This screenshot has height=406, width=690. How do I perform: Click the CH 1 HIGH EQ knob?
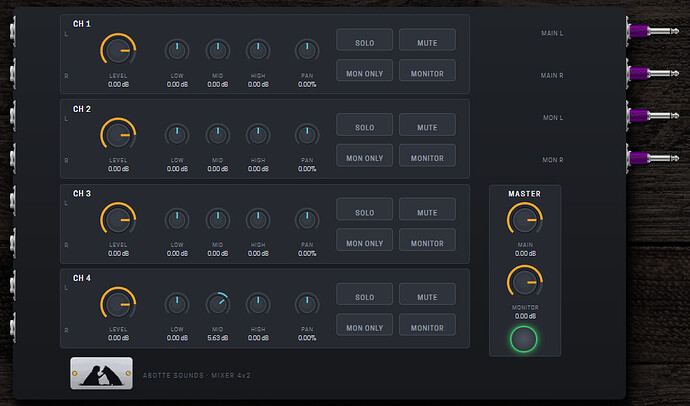coord(258,50)
